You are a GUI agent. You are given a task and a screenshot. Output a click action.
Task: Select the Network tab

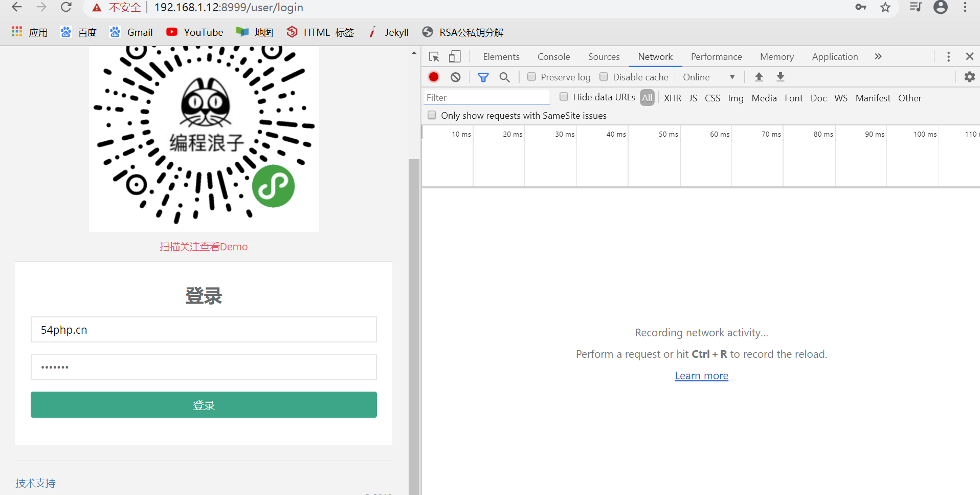click(655, 57)
